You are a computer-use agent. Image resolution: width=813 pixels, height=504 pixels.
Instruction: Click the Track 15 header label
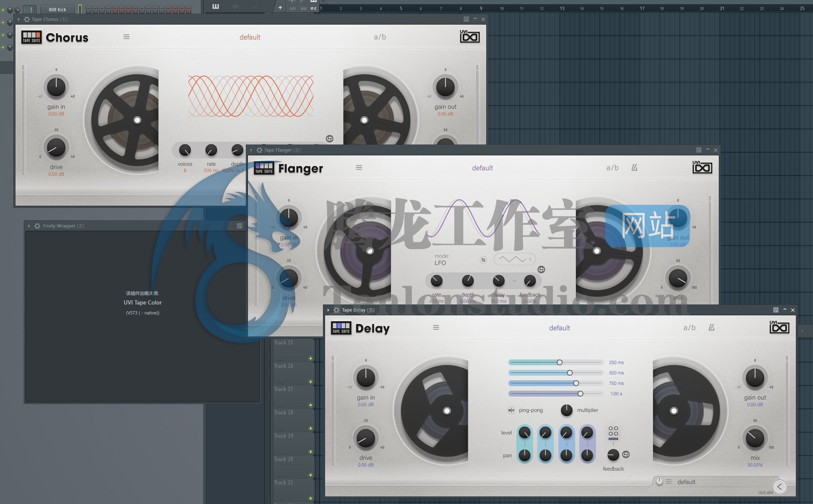pyautogui.click(x=283, y=342)
